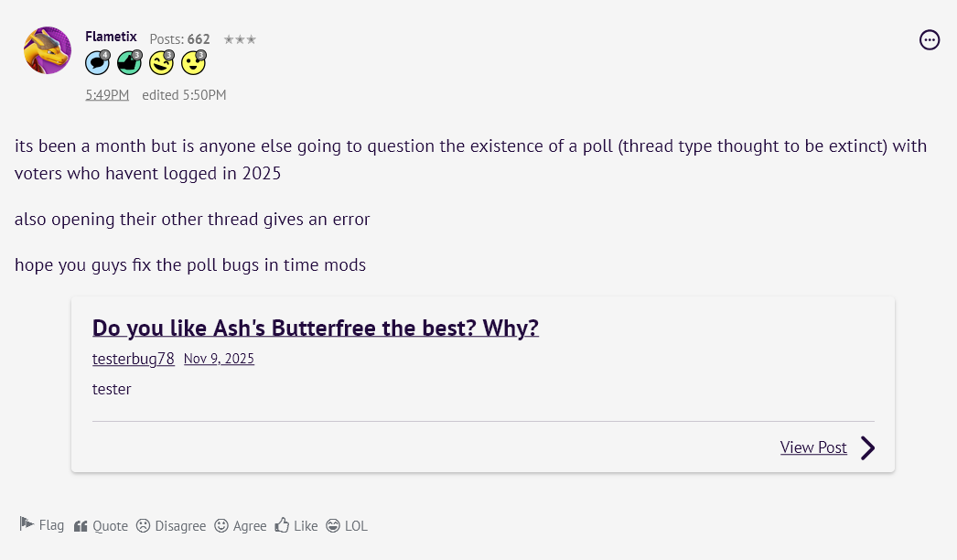Open the post options ellipsis menu
Screen dimensions: 957x560
coord(929,39)
